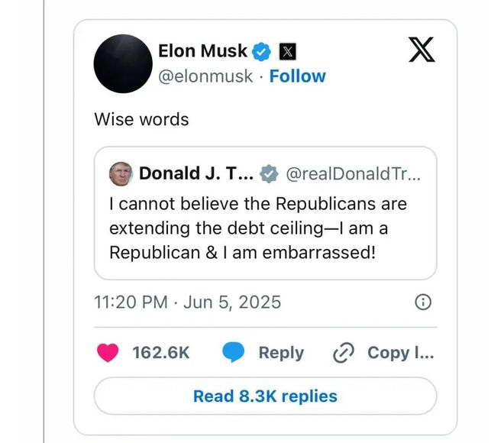The height and width of the screenshot is (443, 504).
Task: Click the blue verified badge beside Elon Musk
Action: [261, 51]
